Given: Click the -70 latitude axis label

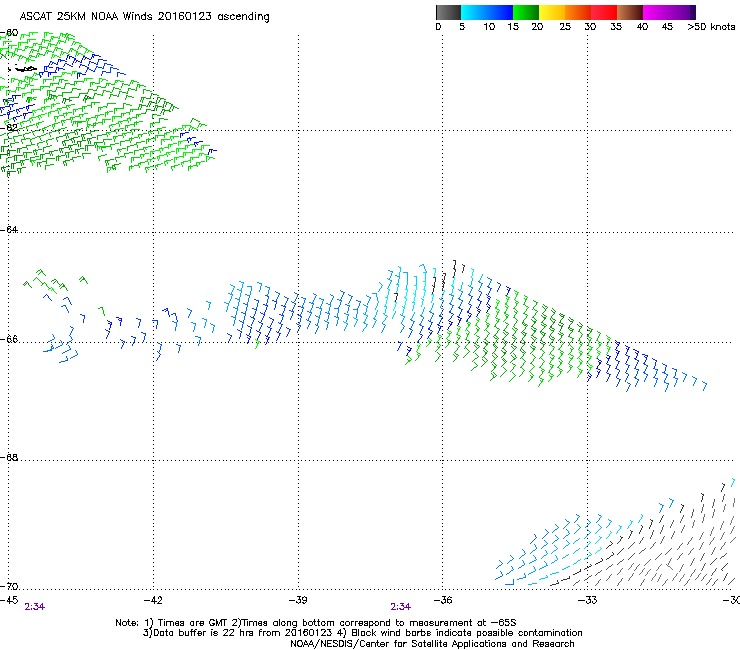Looking at the screenshot, I should click(x=9, y=586).
